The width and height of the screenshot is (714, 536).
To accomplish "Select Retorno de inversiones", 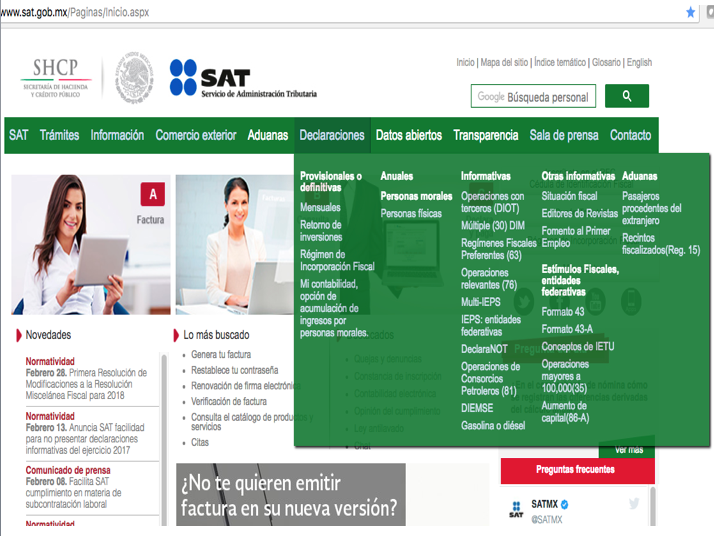I will click(x=321, y=231).
